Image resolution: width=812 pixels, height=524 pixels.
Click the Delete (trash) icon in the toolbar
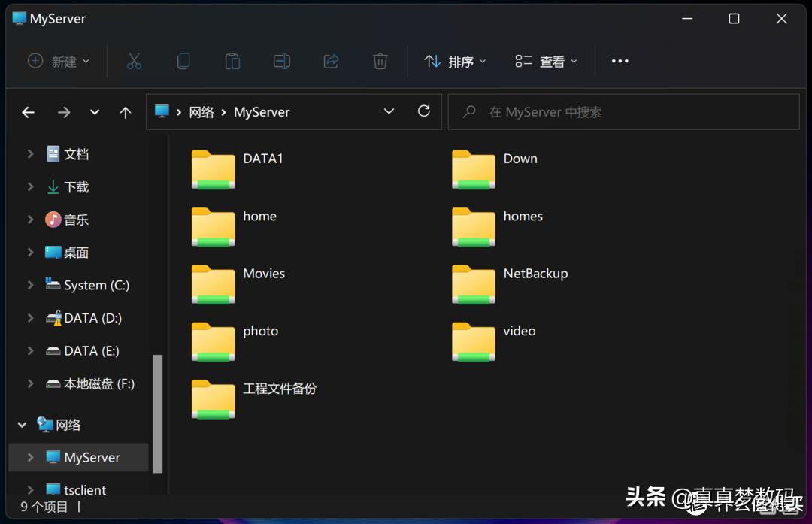(380, 61)
